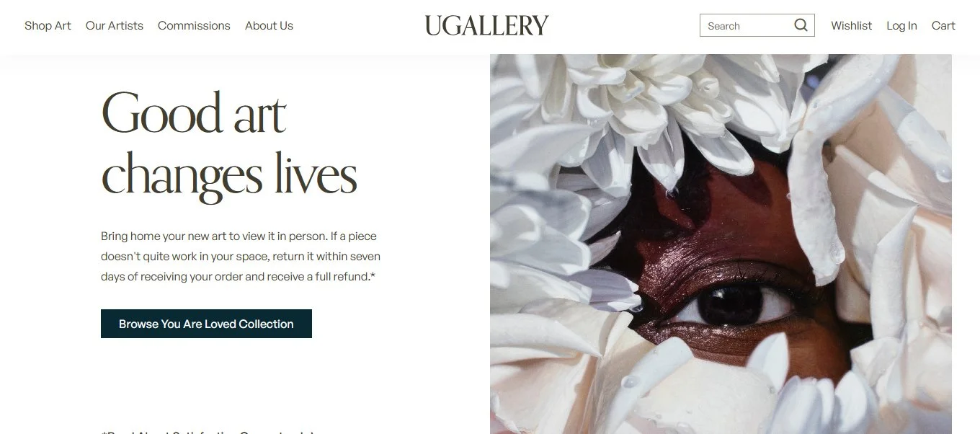Click the 'receive a full refund' text line
This screenshot has width=980, height=434.
coord(238,276)
